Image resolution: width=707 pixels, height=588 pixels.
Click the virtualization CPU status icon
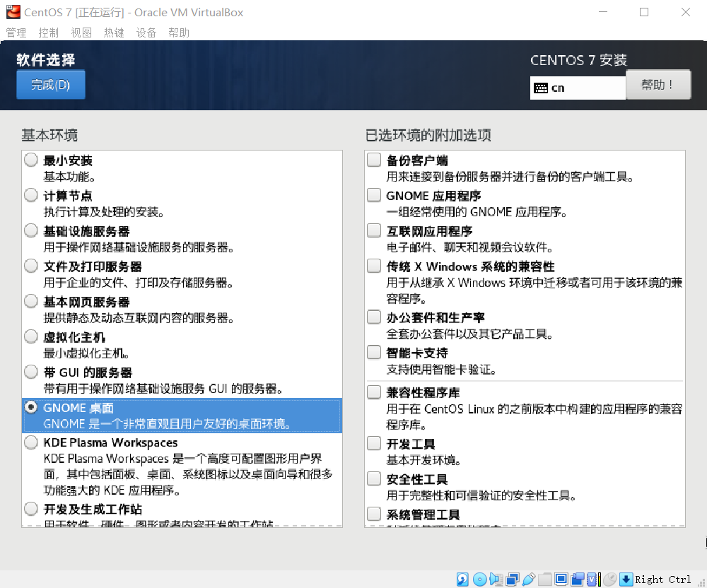tap(593, 579)
